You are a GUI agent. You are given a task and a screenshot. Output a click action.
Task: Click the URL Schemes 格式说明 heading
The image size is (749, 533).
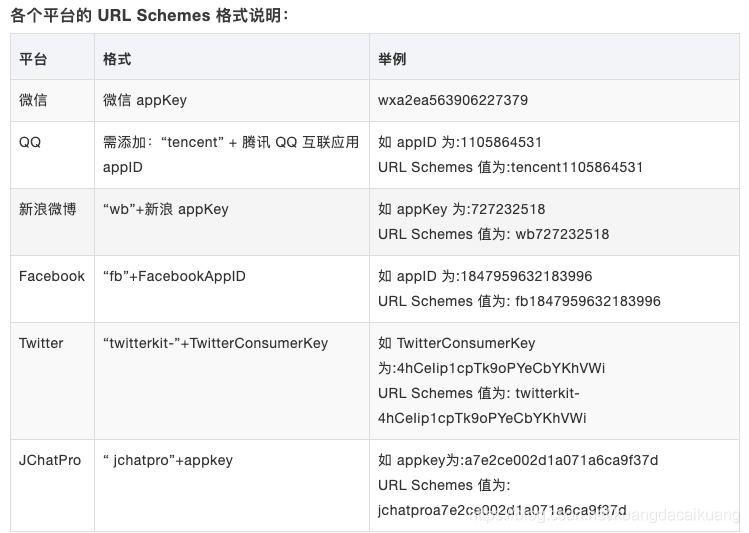pyautogui.click(x=150, y=14)
